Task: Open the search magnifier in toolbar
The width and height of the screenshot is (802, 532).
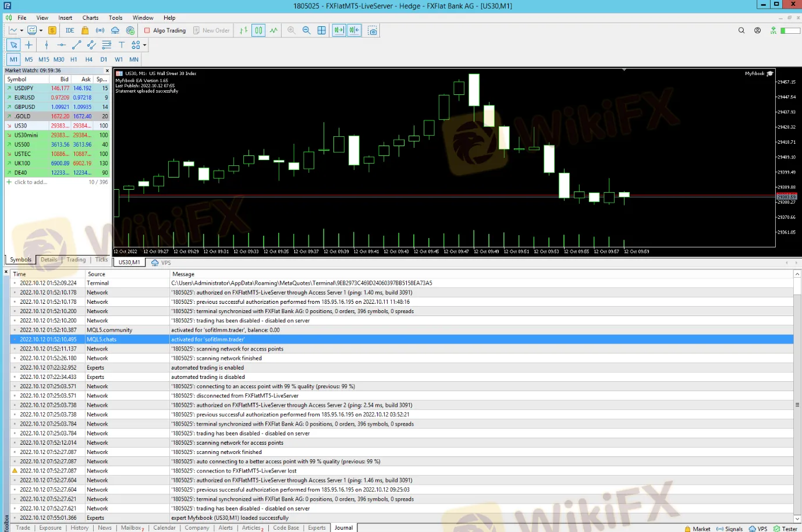Action: click(x=741, y=30)
